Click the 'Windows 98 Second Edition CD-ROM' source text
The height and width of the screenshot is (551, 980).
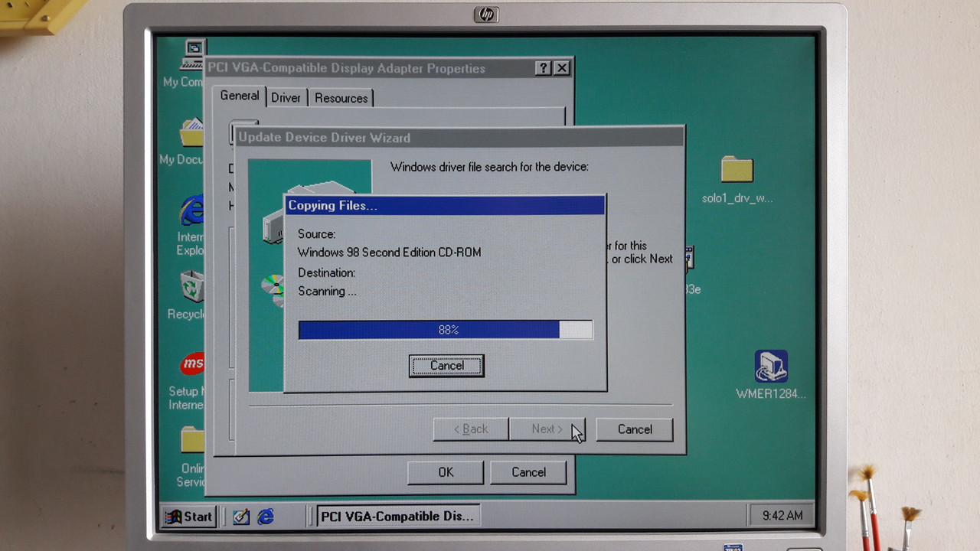tap(389, 253)
